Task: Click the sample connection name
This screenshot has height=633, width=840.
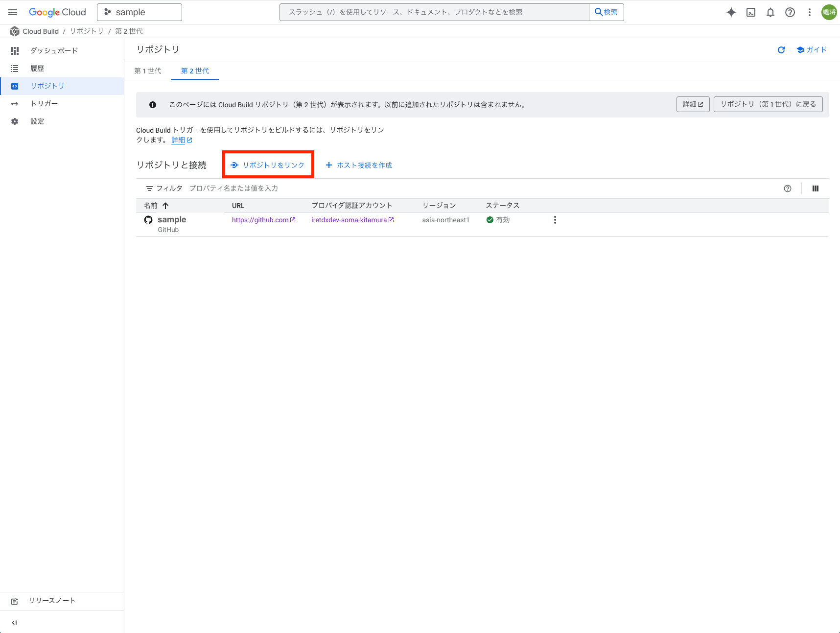Action: pyautogui.click(x=172, y=220)
